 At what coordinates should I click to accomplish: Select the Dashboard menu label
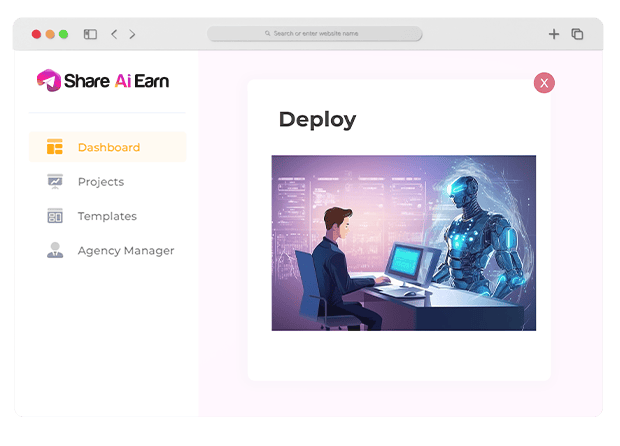coord(109,148)
